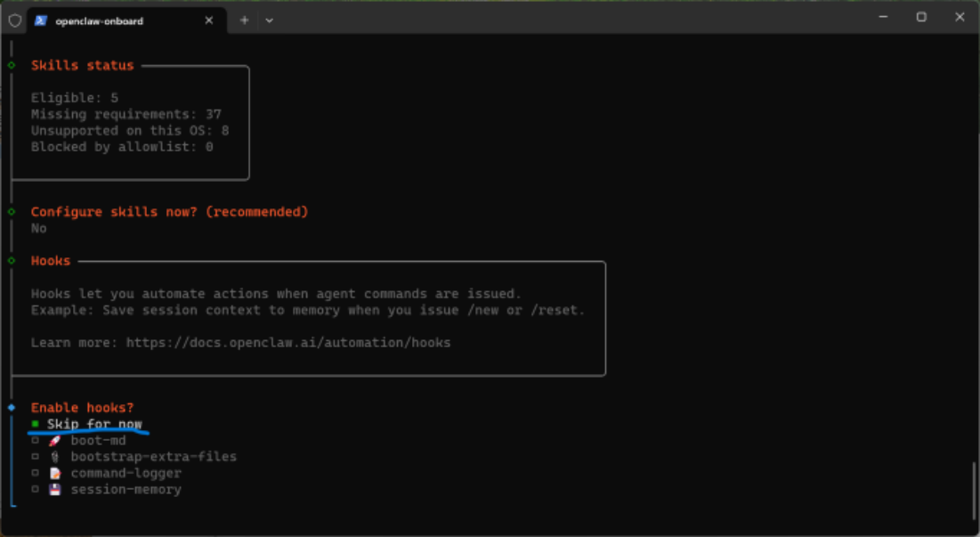This screenshot has width=980, height=537.
Task: Click the paperclip icon beside bootstrap-extra-files
Action: pyautogui.click(x=55, y=457)
